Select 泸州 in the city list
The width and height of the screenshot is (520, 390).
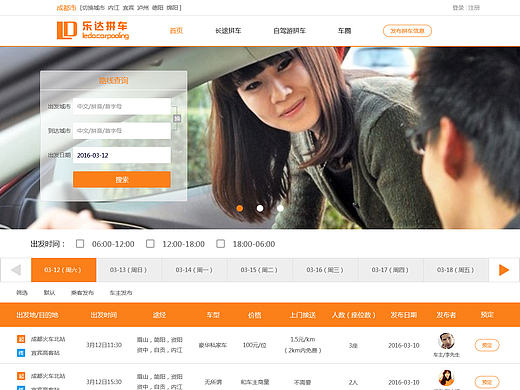143,7
